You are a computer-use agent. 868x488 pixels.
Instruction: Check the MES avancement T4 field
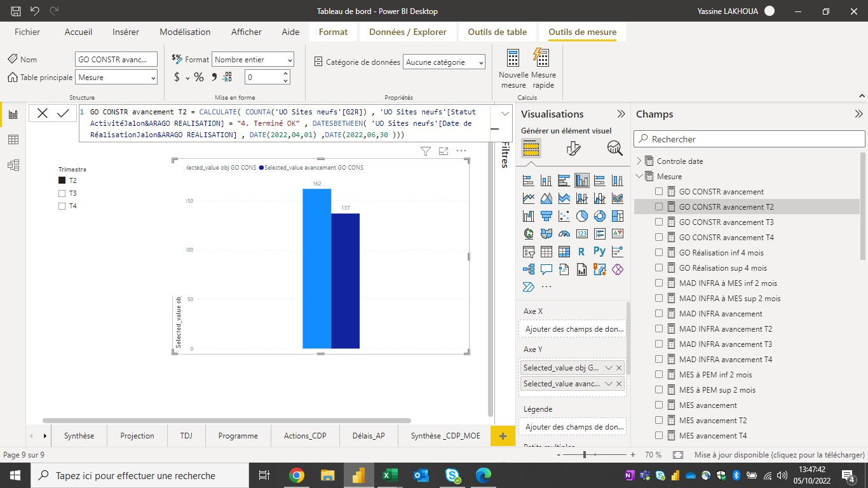click(x=659, y=435)
